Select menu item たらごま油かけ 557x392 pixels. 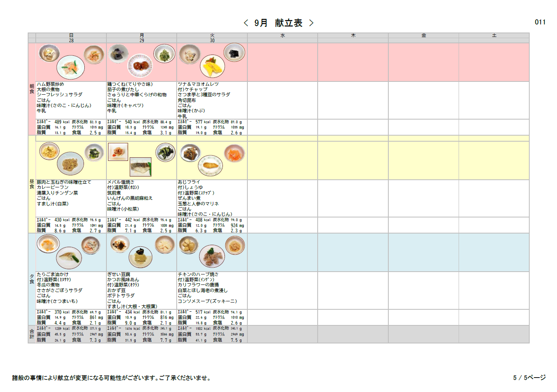[x=53, y=274]
